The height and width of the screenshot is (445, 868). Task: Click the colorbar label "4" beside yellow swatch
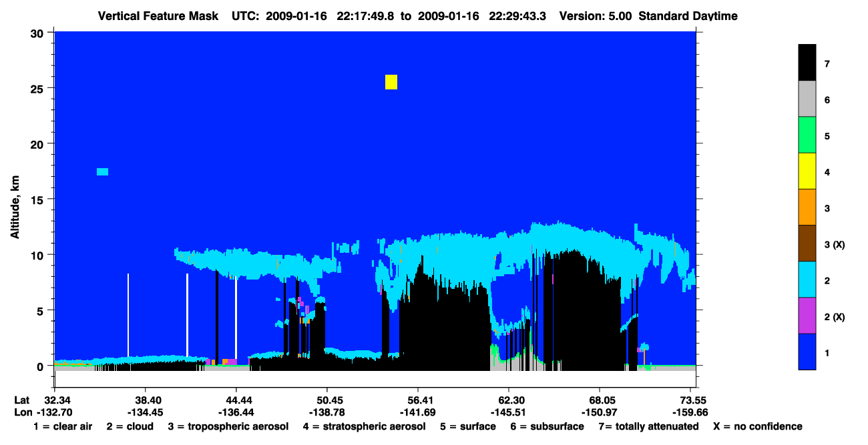(x=827, y=172)
